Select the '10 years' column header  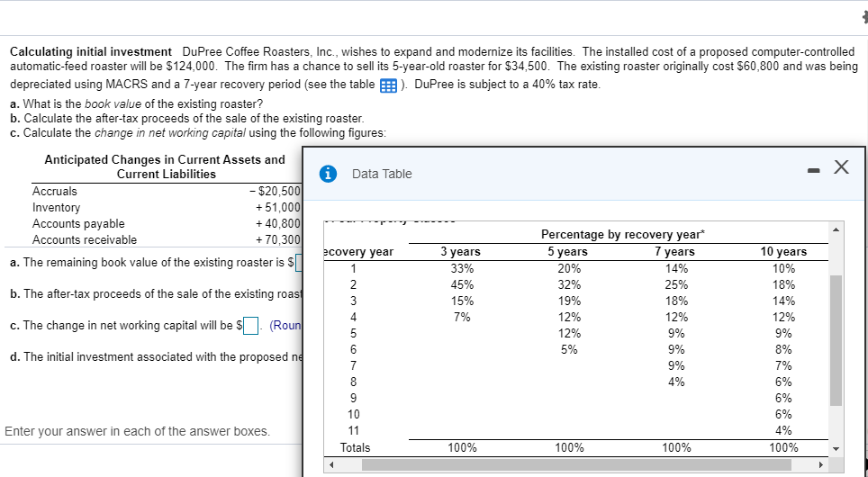pyautogui.click(x=783, y=252)
